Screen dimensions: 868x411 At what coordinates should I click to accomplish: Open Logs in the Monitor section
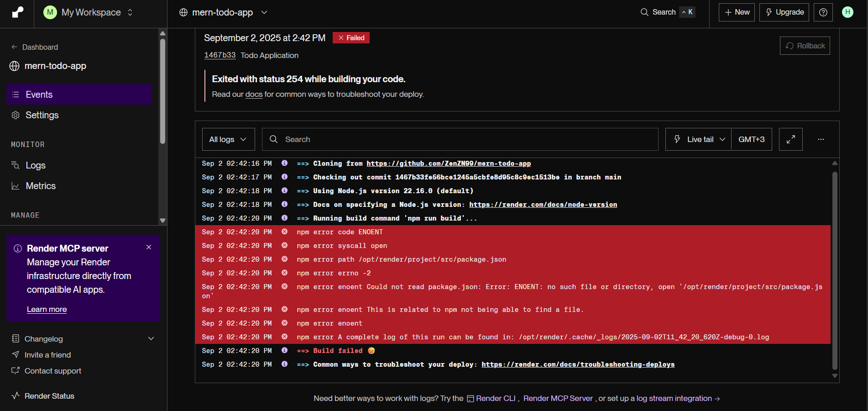click(79, 165)
